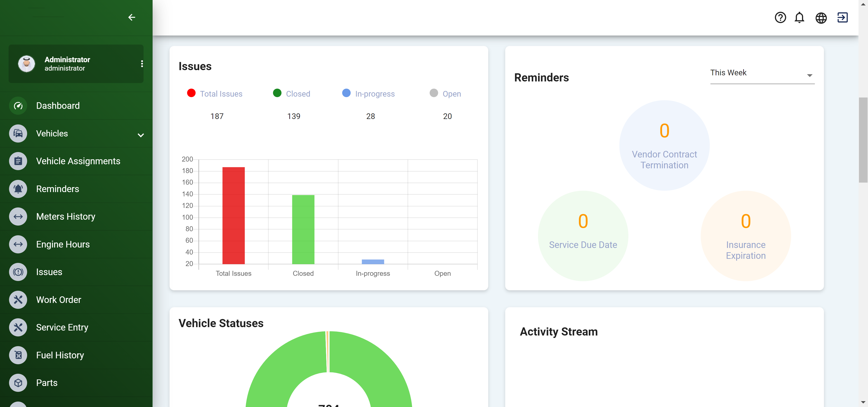Click the logout icon in header
Image resolution: width=868 pixels, height=407 pixels.
coord(842,18)
